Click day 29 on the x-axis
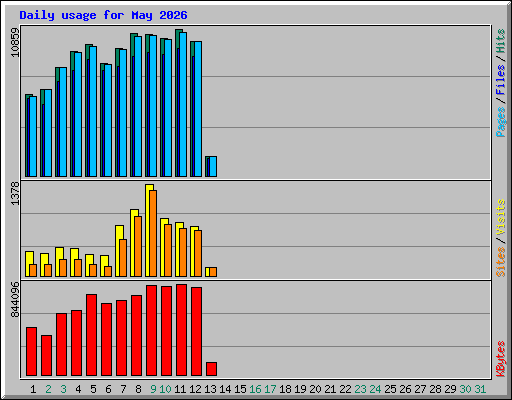Viewport: 512px width, 400px height. [450, 389]
